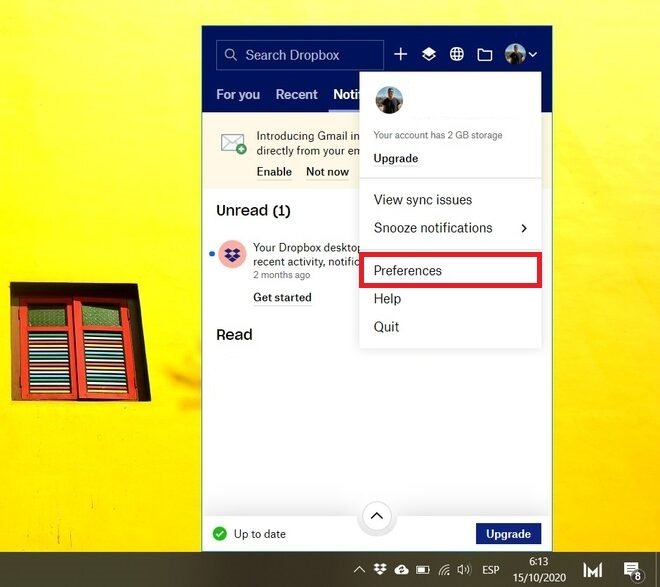Open the Dropbox folder icon
Image resolution: width=660 pixels, height=587 pixels.
484,55
